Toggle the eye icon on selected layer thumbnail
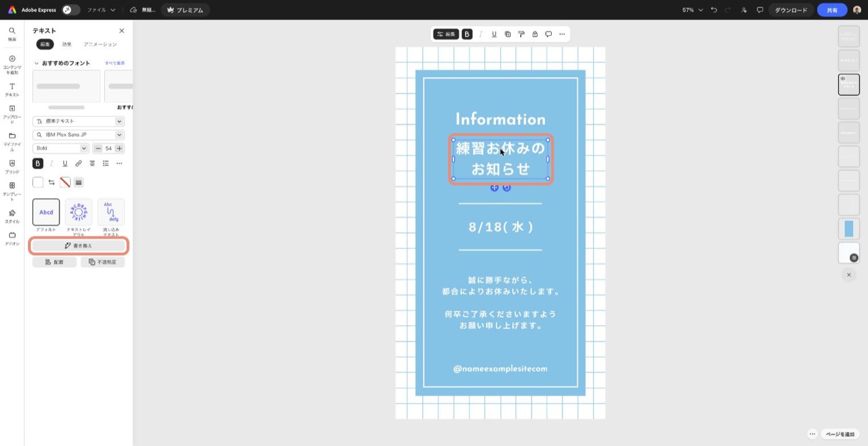 [843, 79]
